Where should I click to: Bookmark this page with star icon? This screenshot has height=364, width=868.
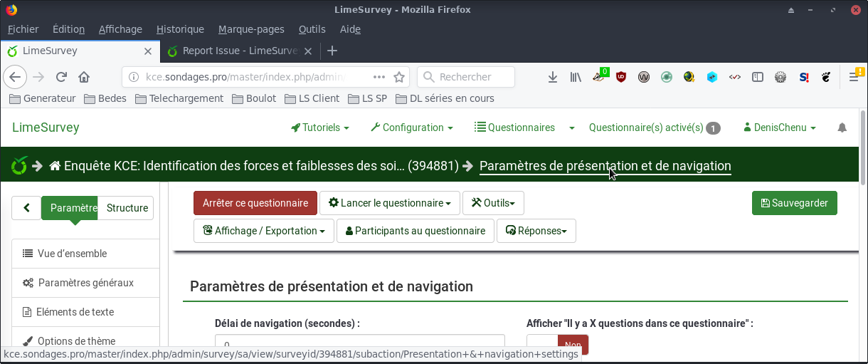tap(399, 77)
